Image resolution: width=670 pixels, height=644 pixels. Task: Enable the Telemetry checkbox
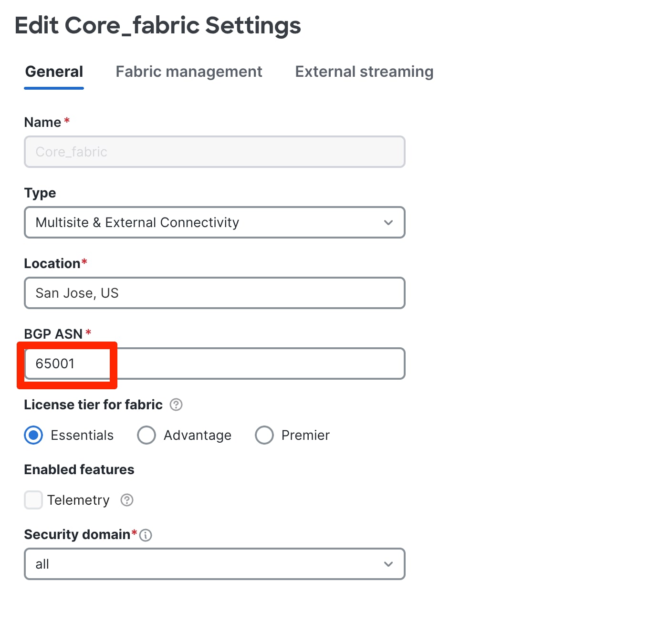pyautogui.click(x=33, y=500)
